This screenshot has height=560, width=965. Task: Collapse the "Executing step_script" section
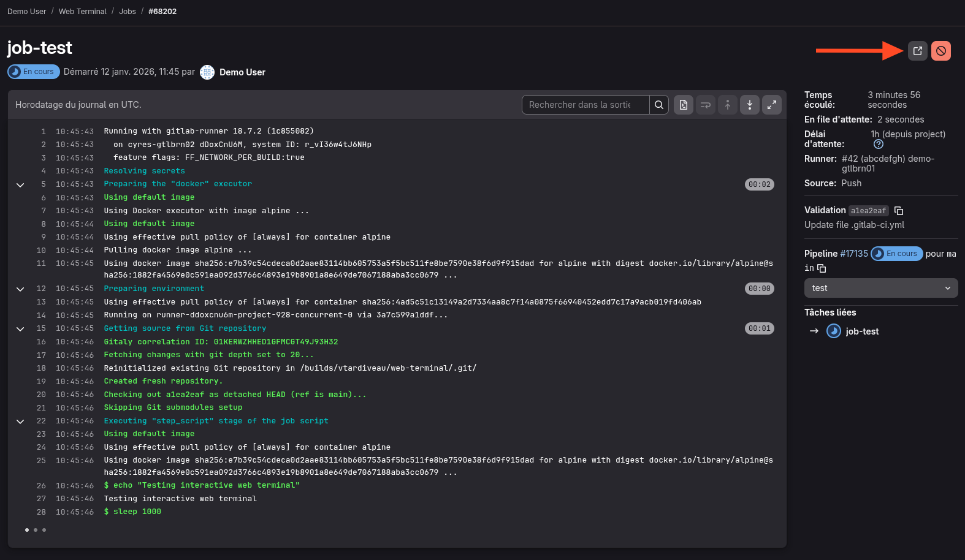pos(20,422)
